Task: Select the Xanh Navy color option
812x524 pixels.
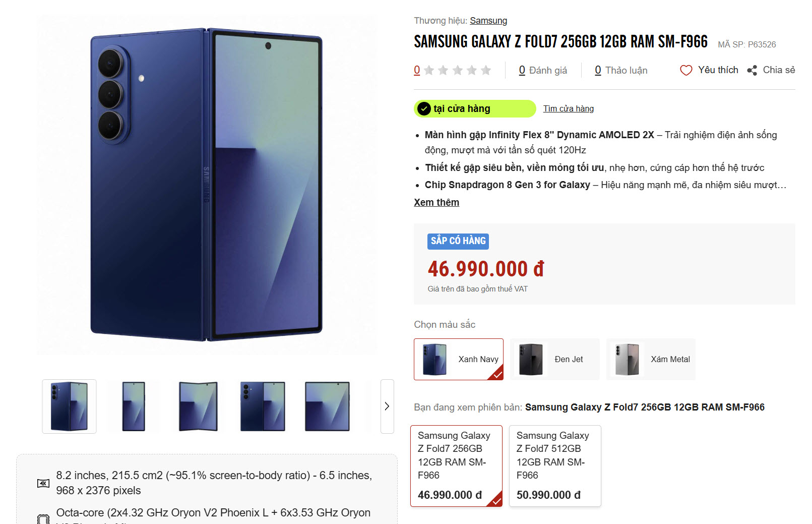Action: pos(459,359)
